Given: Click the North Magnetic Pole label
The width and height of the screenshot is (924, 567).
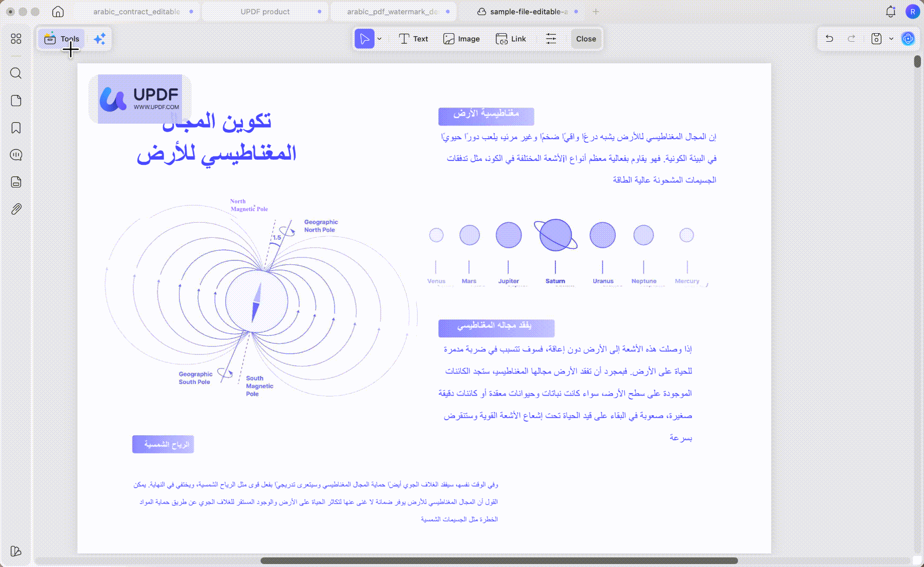Looking at the screenshot, I should (x=249, y=205).
